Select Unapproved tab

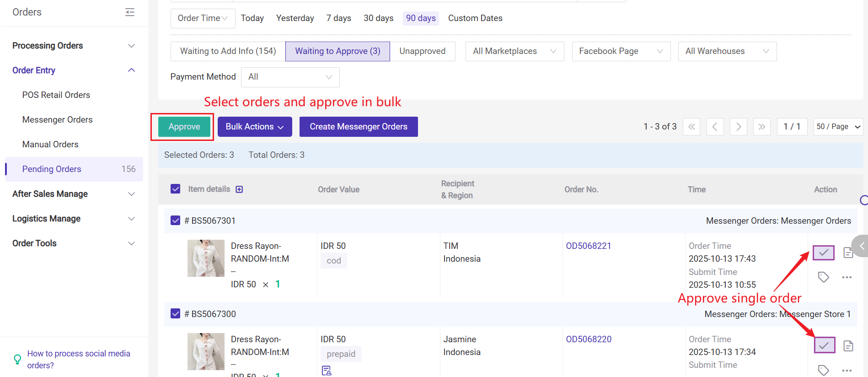(422, 51)
